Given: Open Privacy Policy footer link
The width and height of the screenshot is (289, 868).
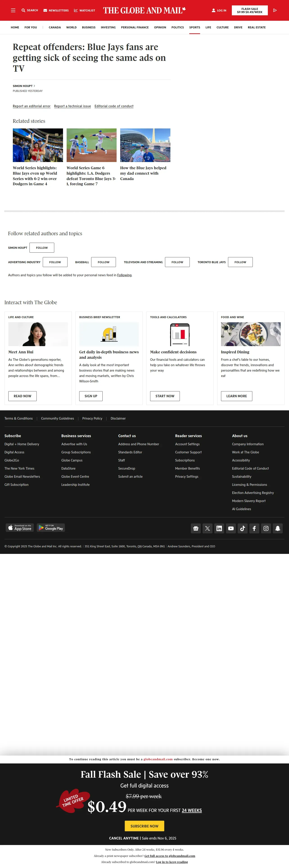Looking at the screenshot, I should [x=92, y=418].
